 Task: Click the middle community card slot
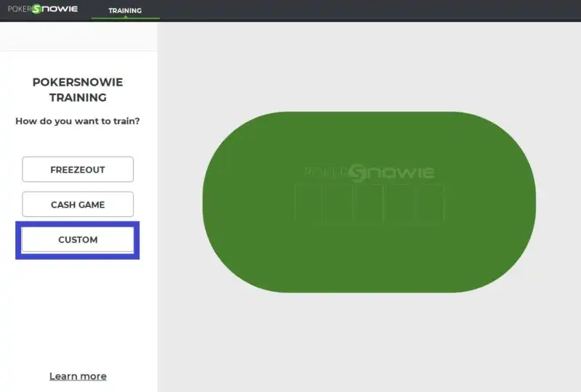(368, 203)
